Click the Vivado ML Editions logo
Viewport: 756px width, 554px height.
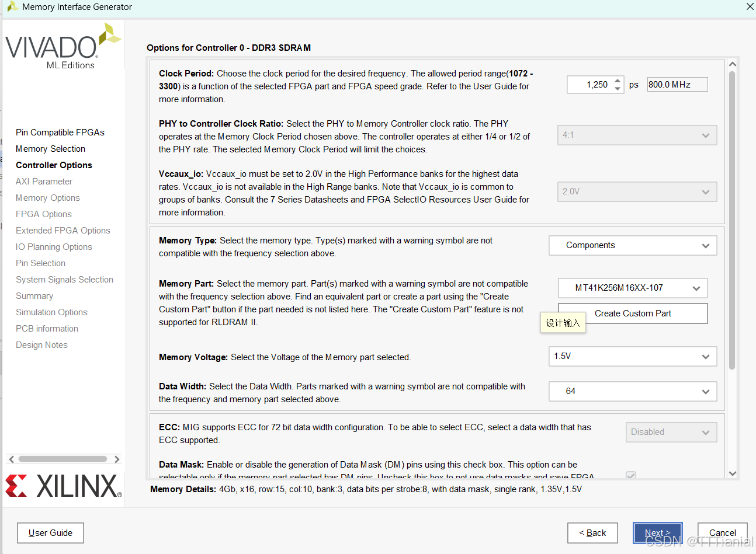click(63, 46)
